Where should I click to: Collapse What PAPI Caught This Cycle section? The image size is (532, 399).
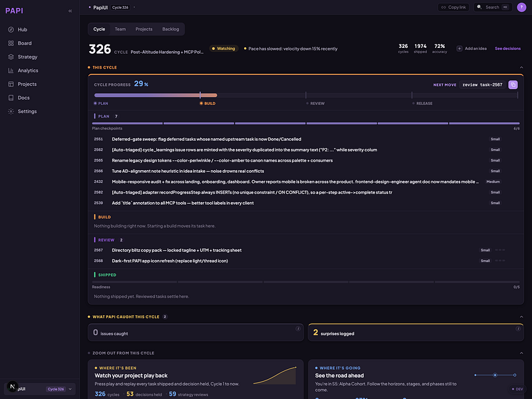(x=521, y=317)
